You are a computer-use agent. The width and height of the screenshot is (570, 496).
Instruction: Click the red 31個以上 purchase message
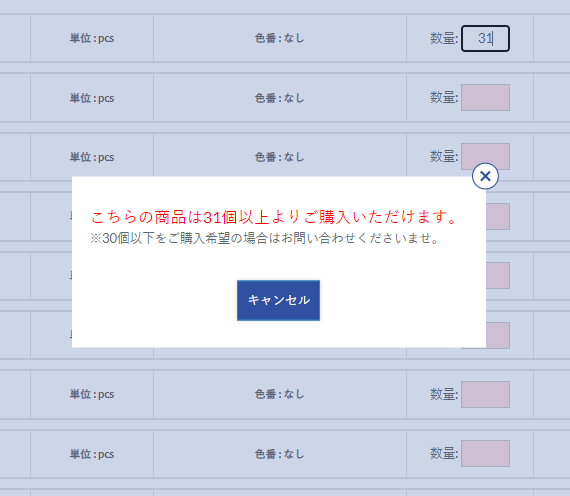(273, 217)
